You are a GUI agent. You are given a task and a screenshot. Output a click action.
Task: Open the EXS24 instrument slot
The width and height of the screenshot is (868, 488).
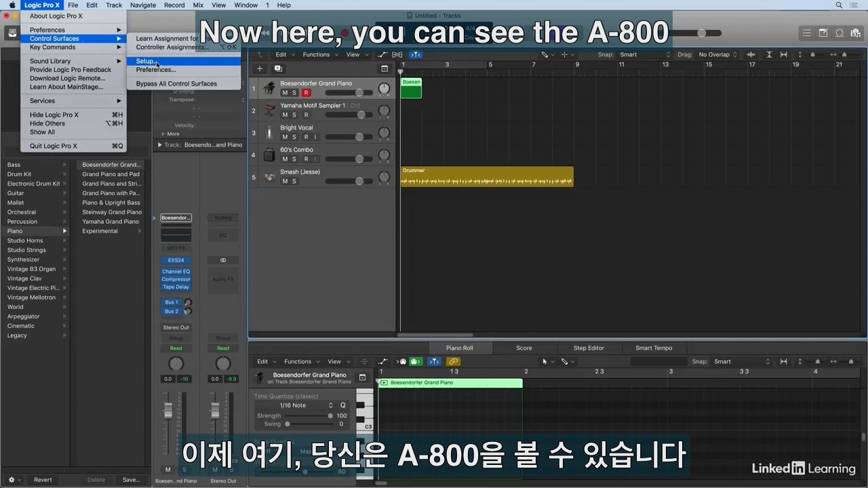click(176, 260)
